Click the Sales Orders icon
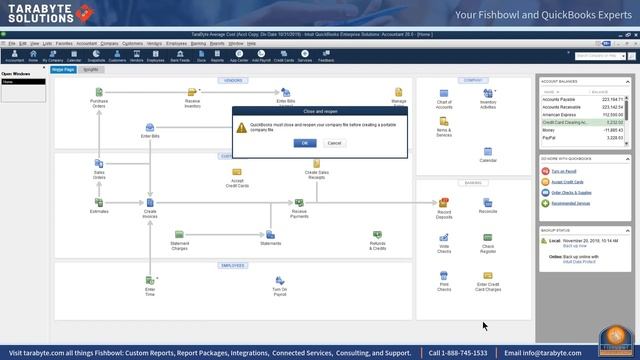This screenshot has height=360, width=640. coord(99,169)
